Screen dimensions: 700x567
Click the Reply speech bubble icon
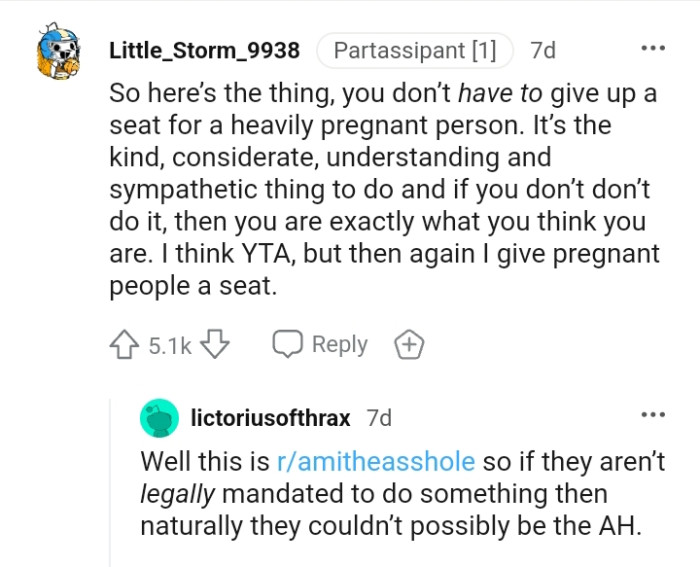click(x=286, y=345)
